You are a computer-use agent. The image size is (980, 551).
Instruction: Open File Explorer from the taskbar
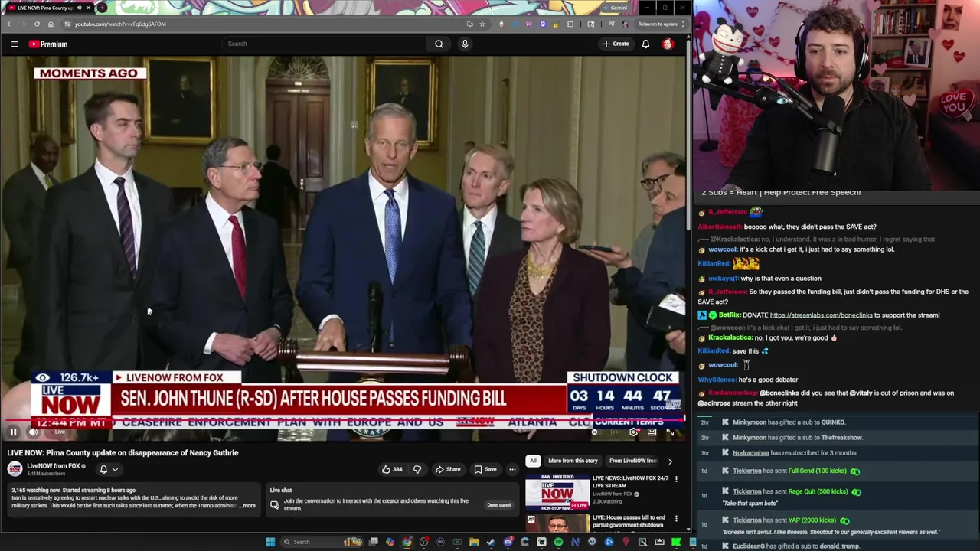click(474, 542)
